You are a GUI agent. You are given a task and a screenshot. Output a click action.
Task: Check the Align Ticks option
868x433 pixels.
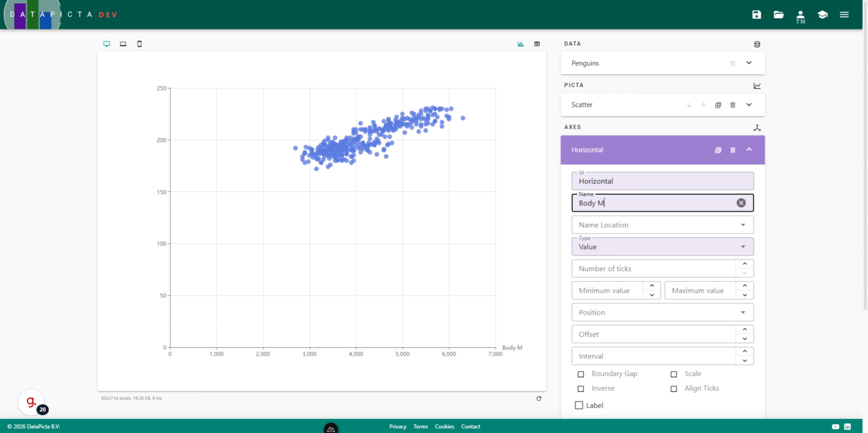674,389
